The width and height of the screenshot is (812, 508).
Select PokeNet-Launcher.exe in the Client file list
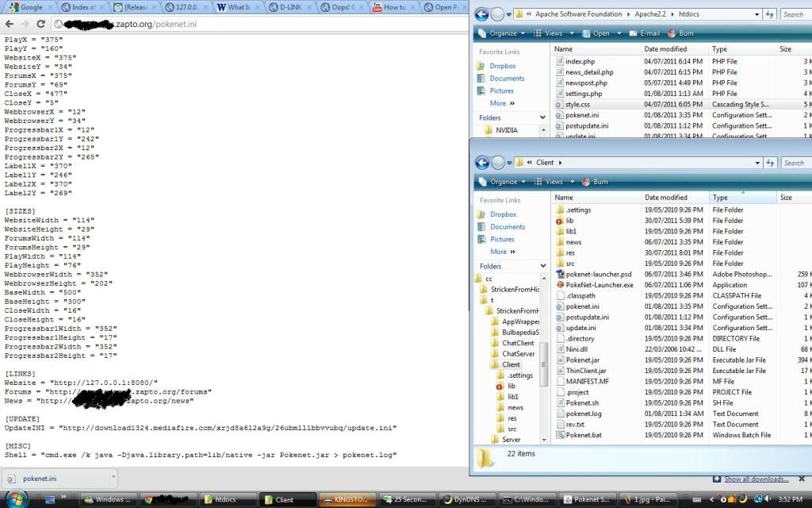[599, 284]
